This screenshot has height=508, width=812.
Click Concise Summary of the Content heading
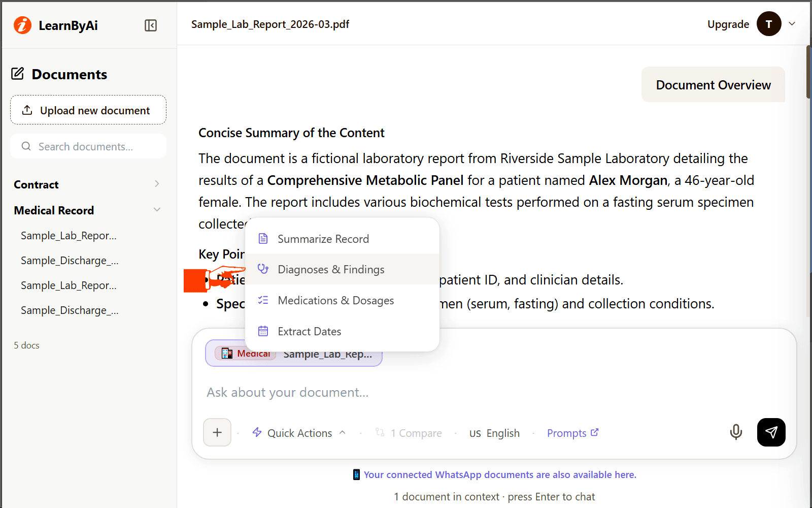[291, 133]
